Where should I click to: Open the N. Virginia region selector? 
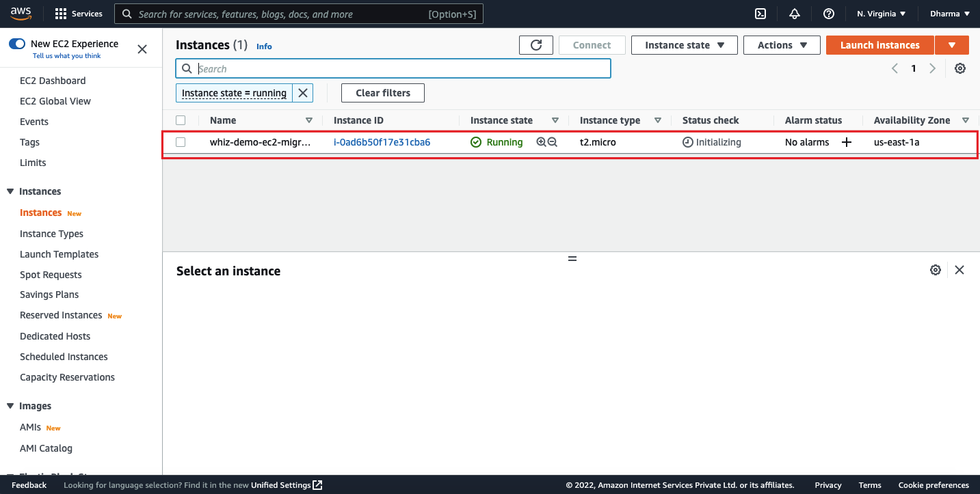(882, 14)
